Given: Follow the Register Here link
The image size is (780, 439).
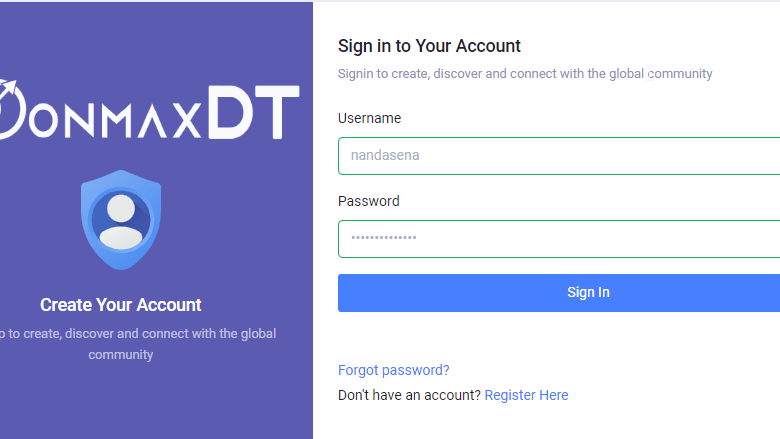Looking at the screenshot, I should pos(526,395).
